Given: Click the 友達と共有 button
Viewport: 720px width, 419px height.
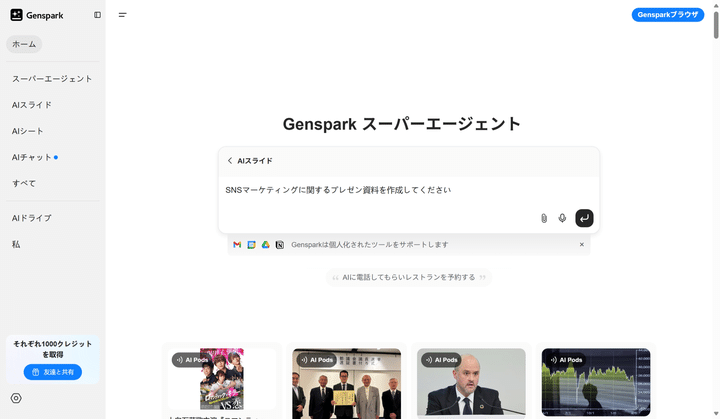Looking at the screenshot, I should click(x=53, y=372).
